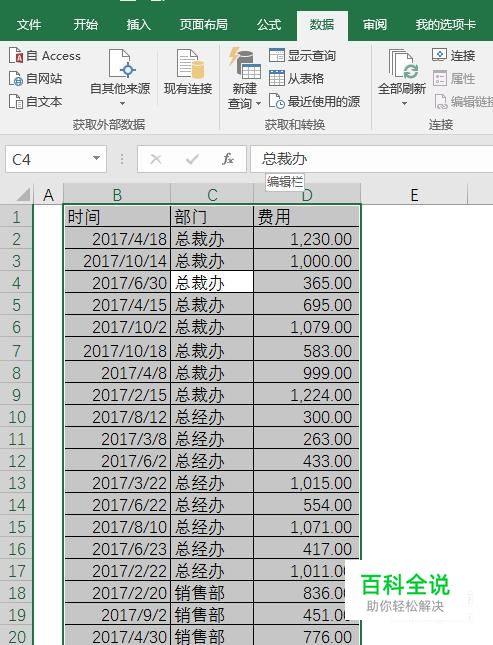Click the From Text (自文本) icon
Screen dimensions: 493x645
click(x=16, y=101)
